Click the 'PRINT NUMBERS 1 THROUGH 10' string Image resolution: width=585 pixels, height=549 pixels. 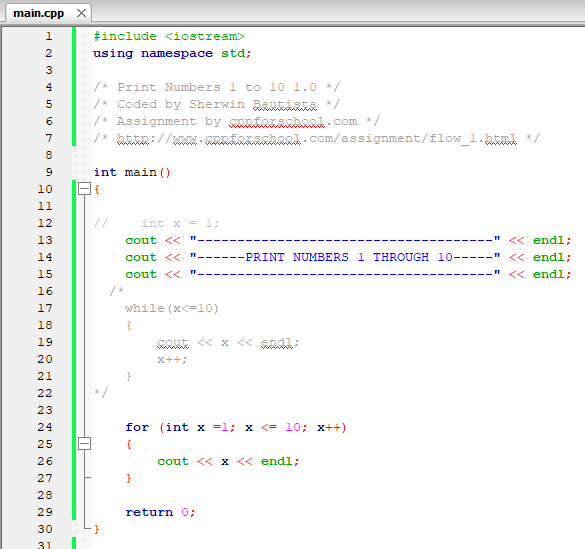tap(345, 257)
